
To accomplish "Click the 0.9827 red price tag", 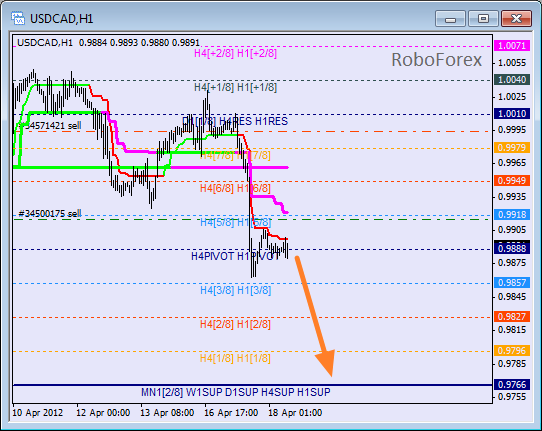I will tap(512, 317).
